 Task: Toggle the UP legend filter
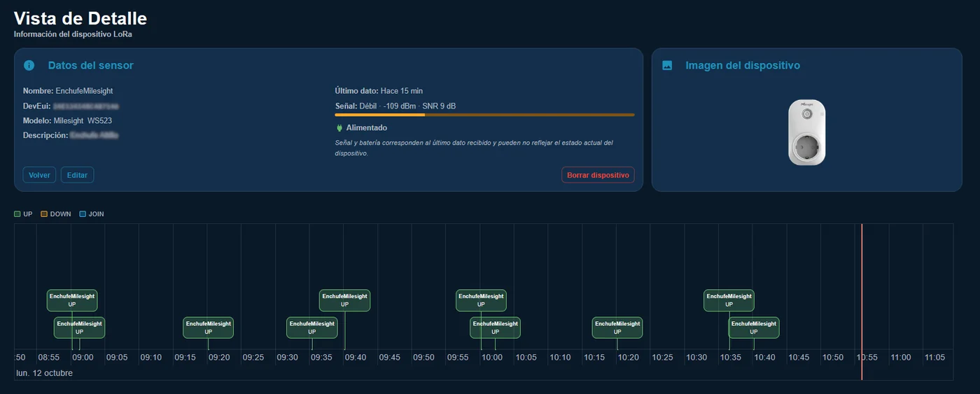[x=24, y=214]
